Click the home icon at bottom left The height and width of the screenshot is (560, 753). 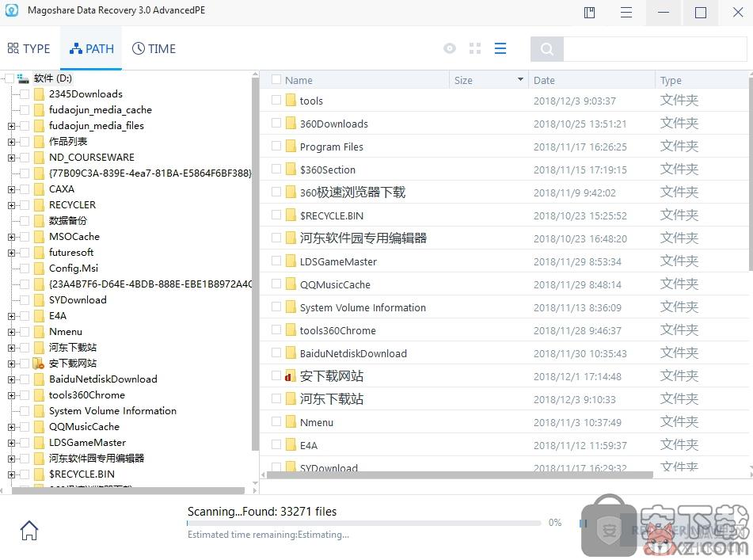(x=29, y=530)
